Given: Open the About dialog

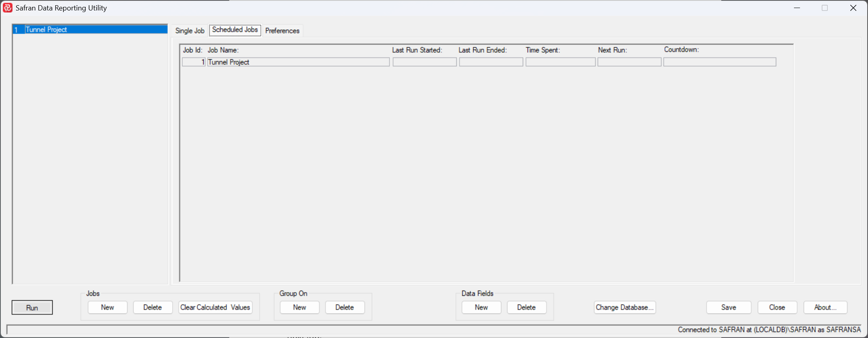Looking at the screenshot, I should point(825,307).
